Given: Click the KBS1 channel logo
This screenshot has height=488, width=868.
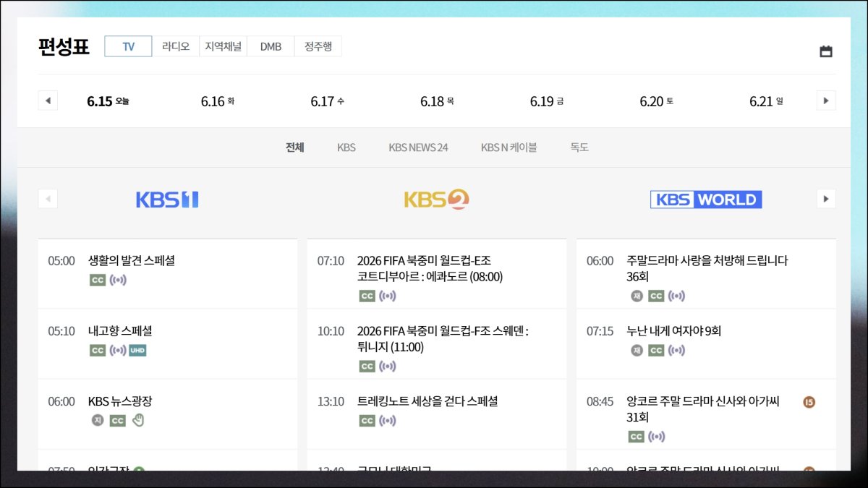Looking at the screenshot, I should coord(167,200).
